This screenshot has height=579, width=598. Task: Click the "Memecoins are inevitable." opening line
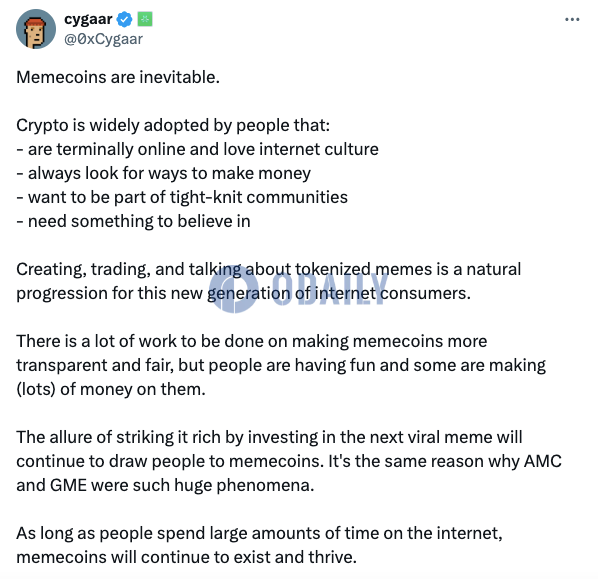118,77
